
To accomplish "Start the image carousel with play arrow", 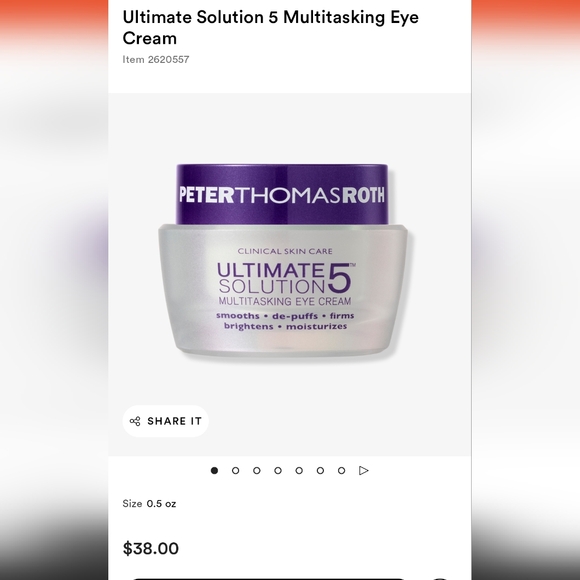I will click(x=364, y=471).
